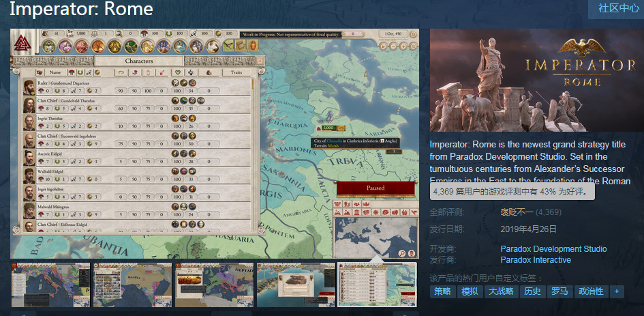Select the Malwald Malogrus character row
Viewport: 644px width, 316px height.
click(x=137, y=211)
